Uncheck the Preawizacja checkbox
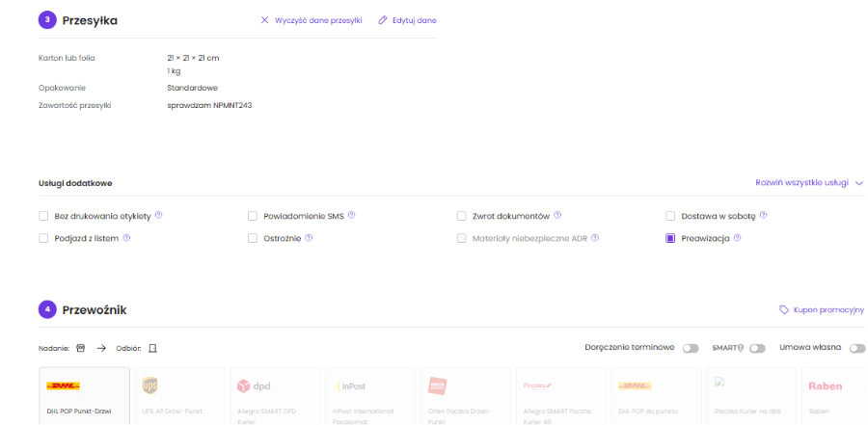This screenshot has height=425, width=868. [x=670, y=238]
